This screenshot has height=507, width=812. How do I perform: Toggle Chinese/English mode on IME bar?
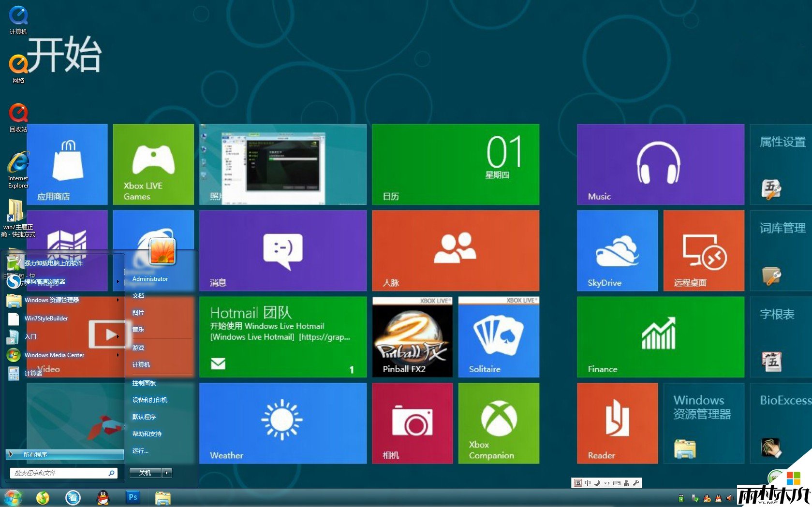588,483
